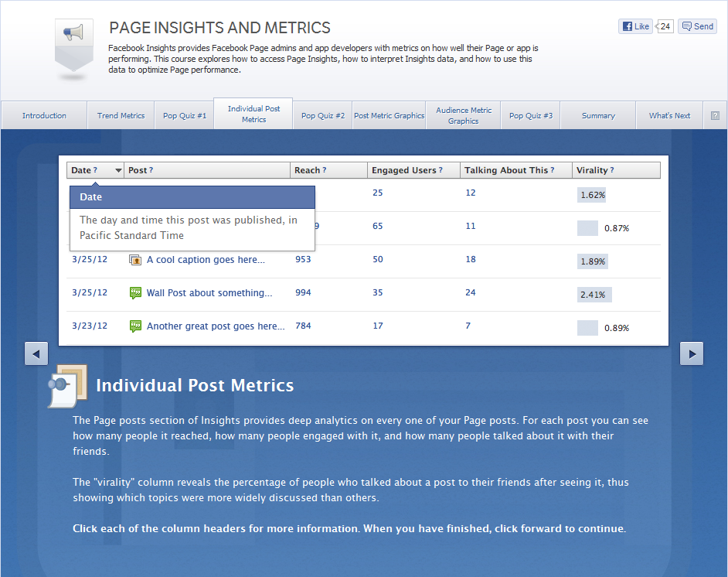Click the Talking About This column header
The width and height of the screenshot is (728, 577).
click(515, 170)
